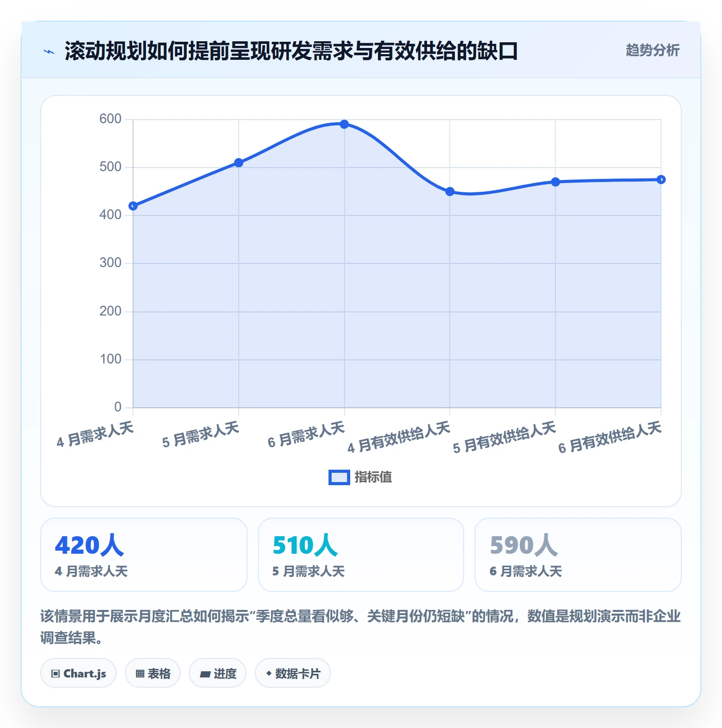
Task: Click the 表格 tag
Action: click(153, 673)
